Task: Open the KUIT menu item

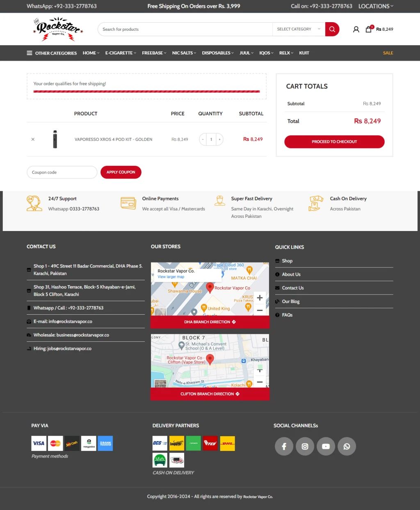Action: pyautogui.click(x=304, y=53)
